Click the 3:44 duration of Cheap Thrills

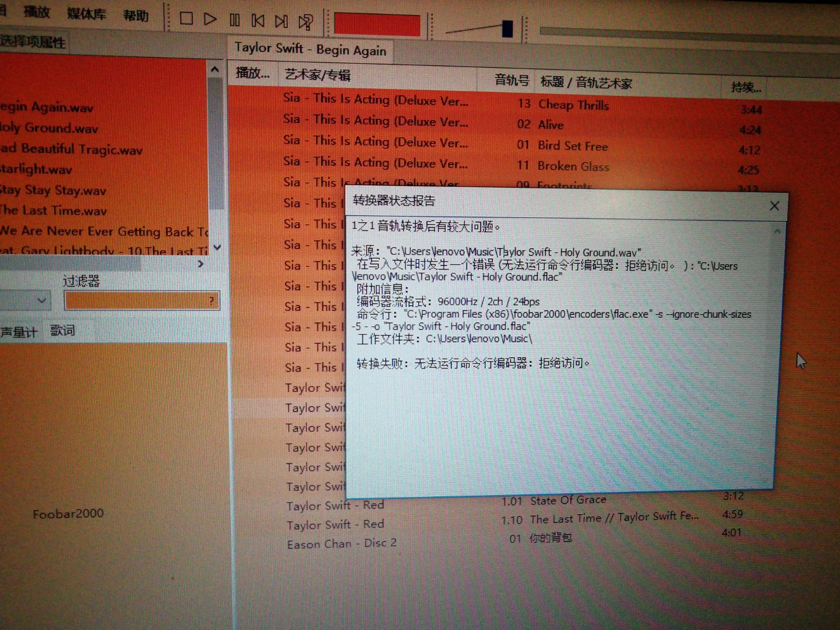(x=751, y=110)
